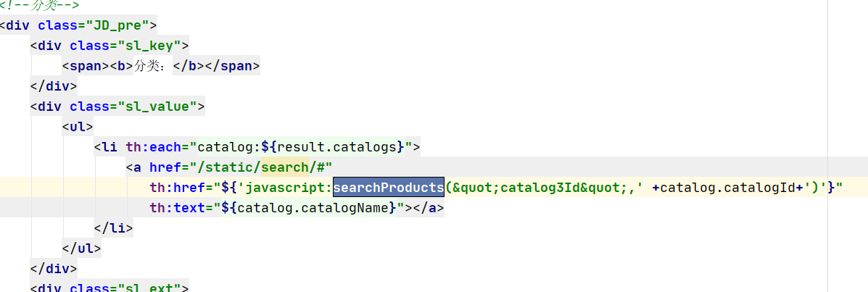868x292 pixels.
Task: Click the javascript: prefix in th:href
Action: [x=289, y=188]
